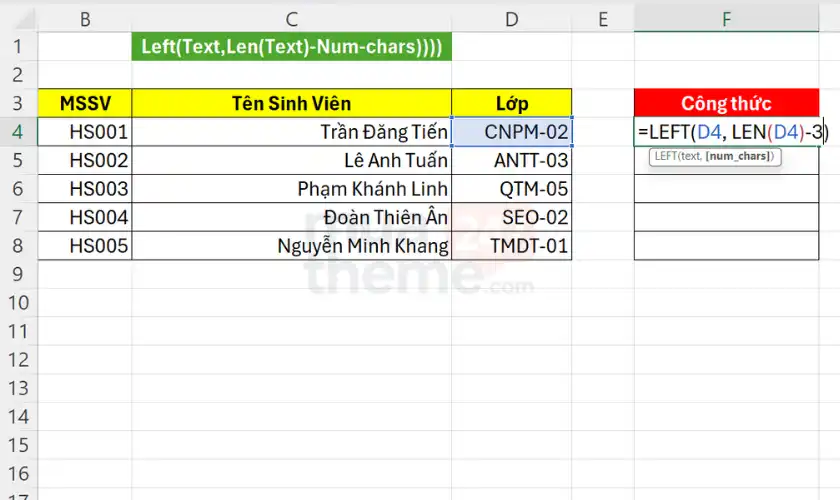Image resolution: width=840 pixels, height=500 pixels.
Task: Select the Nguyễn Minh Khang cell
Action: coord(291,245)
